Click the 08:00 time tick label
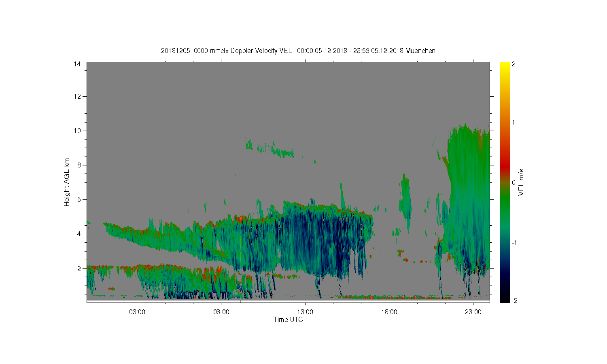 [x=221, y=312]
